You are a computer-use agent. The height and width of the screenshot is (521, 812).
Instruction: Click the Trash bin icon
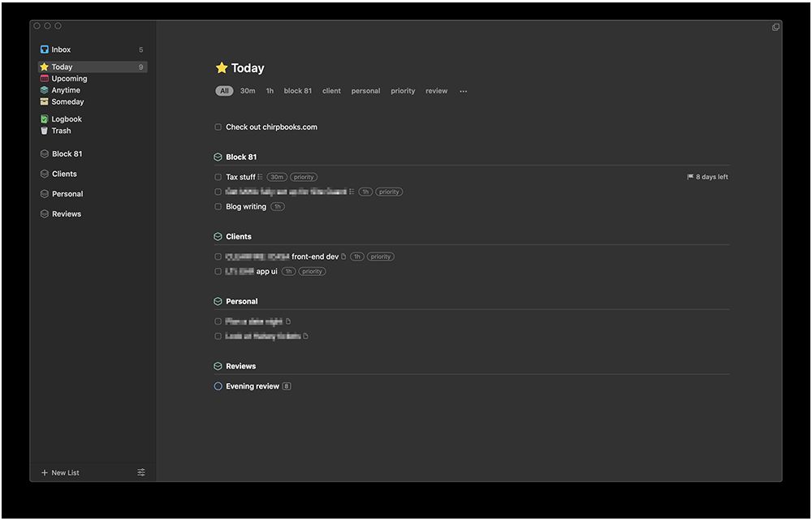[x=45, y=131]
